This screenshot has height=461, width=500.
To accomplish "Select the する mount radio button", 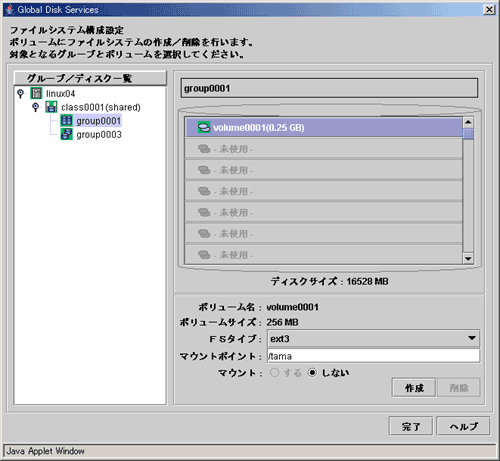I will [274, 372].
